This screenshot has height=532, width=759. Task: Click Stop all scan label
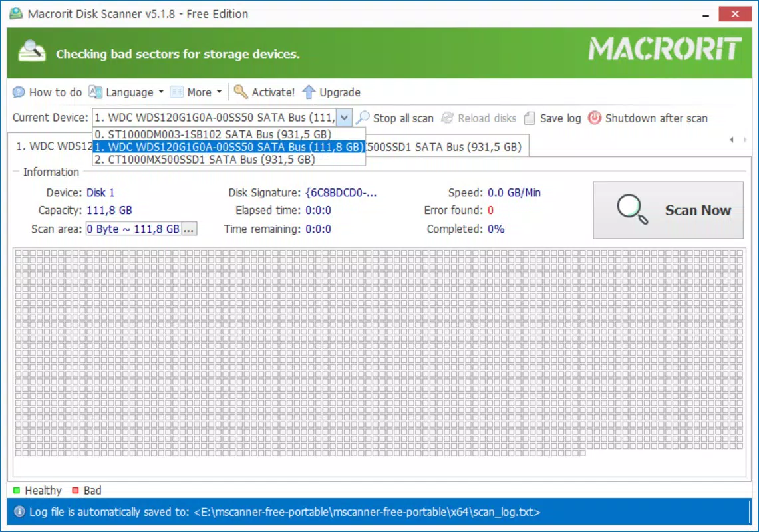[x=403, y=118]
